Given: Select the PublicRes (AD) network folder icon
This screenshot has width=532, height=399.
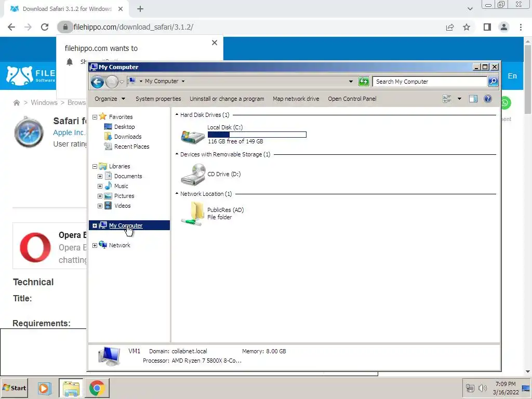Looking at the screenshot, I should (x=192, y=213).
